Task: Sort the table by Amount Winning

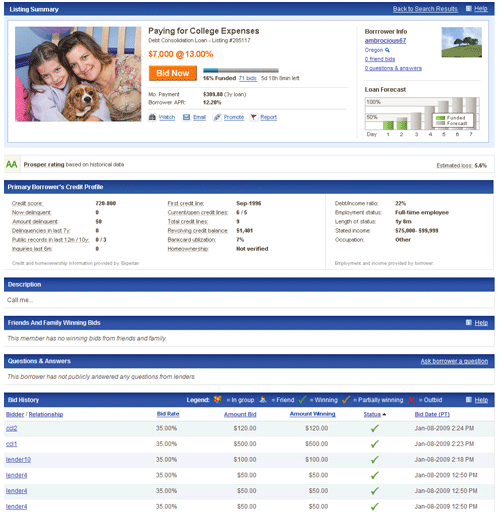Action: 312,414
